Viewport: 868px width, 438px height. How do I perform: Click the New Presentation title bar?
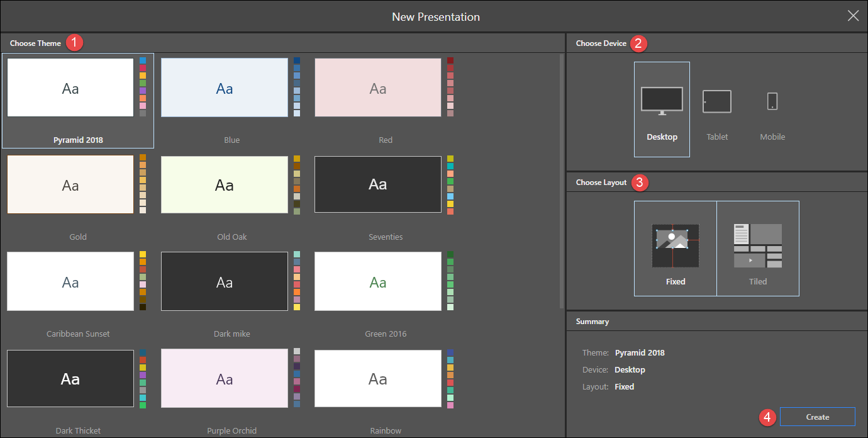click(x=436, y=16)
